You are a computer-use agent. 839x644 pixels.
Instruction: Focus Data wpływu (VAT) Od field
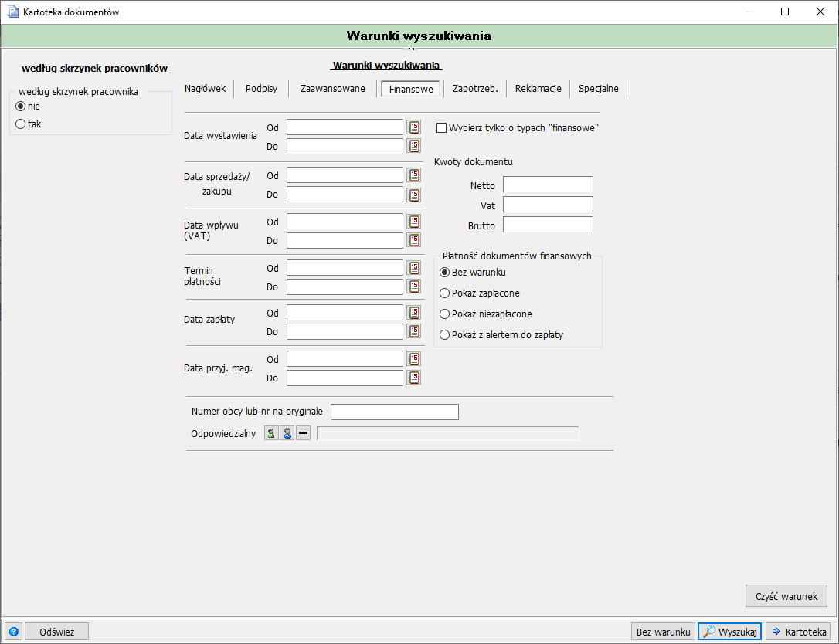(x=345, y=222)
